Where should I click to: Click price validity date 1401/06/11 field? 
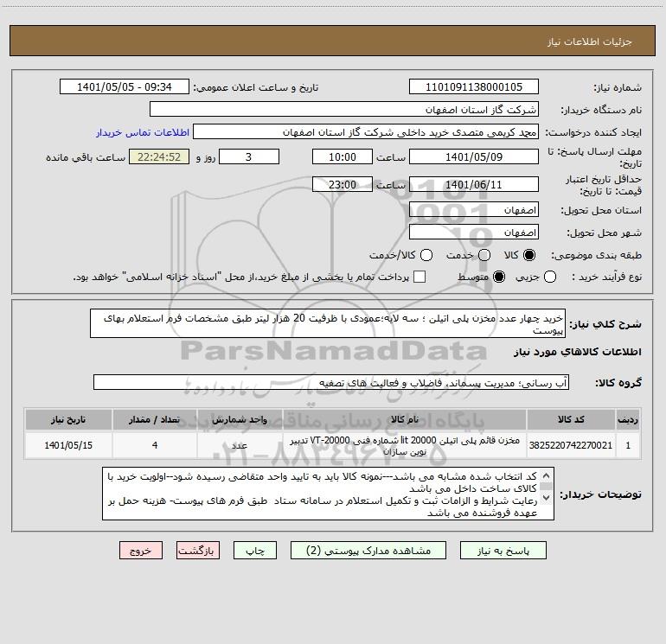[474, 184]
